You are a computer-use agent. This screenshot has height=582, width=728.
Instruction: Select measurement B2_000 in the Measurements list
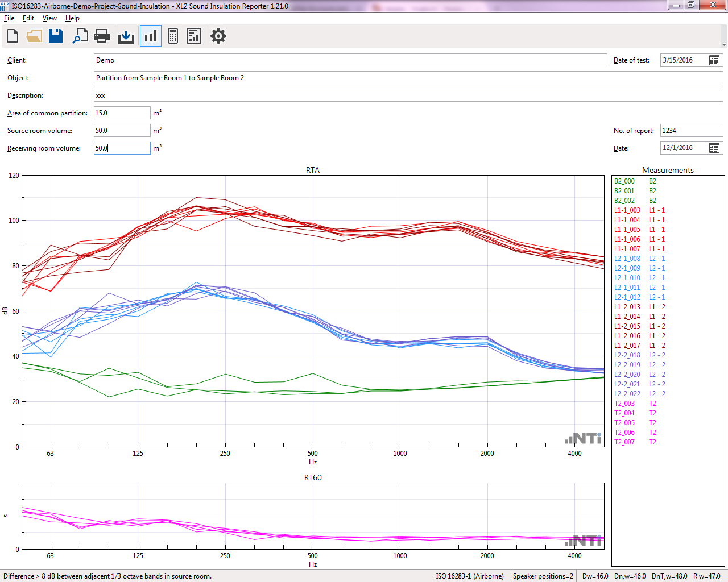pyautogui.click(x=624, y=181)
